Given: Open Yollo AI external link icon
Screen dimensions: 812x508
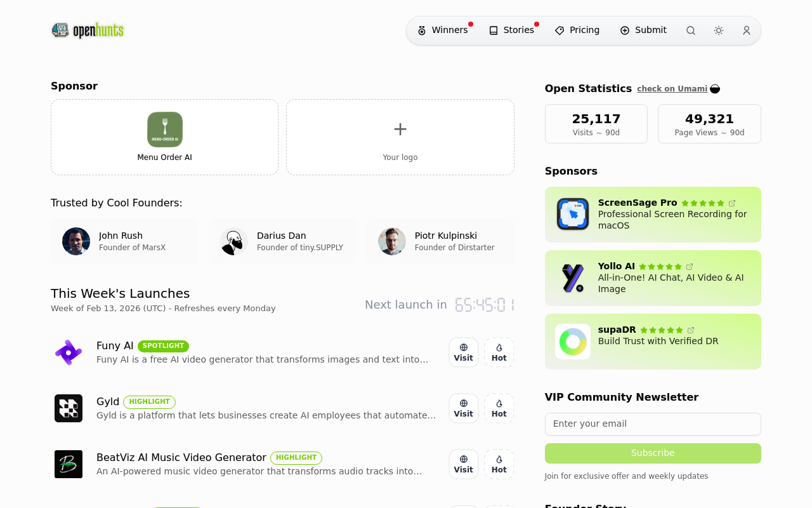Looking at the screenshot, I should 690,267.
